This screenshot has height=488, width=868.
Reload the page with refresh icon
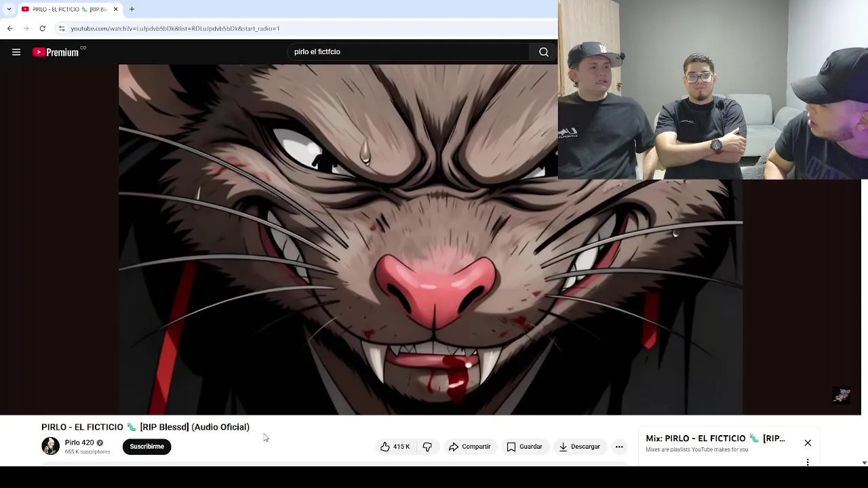42,28
